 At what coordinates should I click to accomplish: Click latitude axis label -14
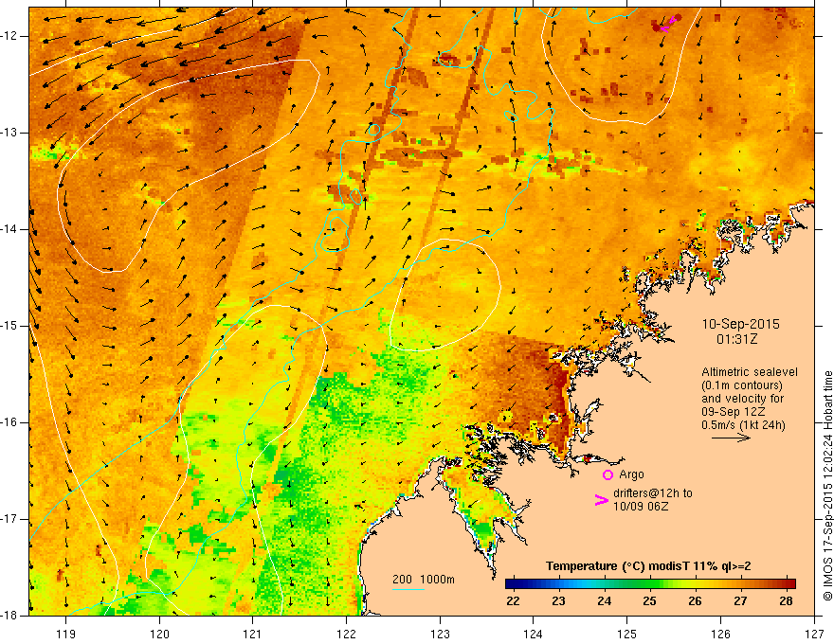point(10,229)
